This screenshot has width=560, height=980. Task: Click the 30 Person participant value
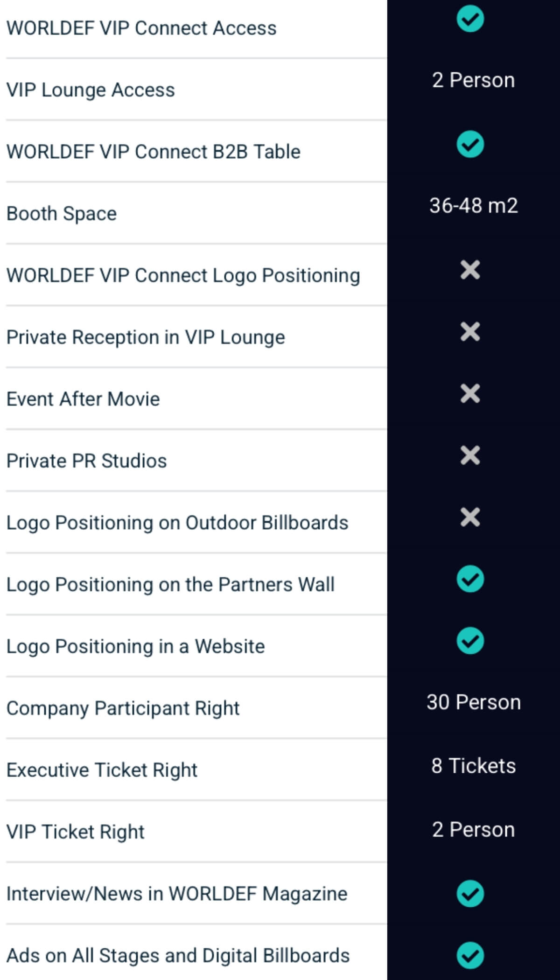[x=473, y=702]
